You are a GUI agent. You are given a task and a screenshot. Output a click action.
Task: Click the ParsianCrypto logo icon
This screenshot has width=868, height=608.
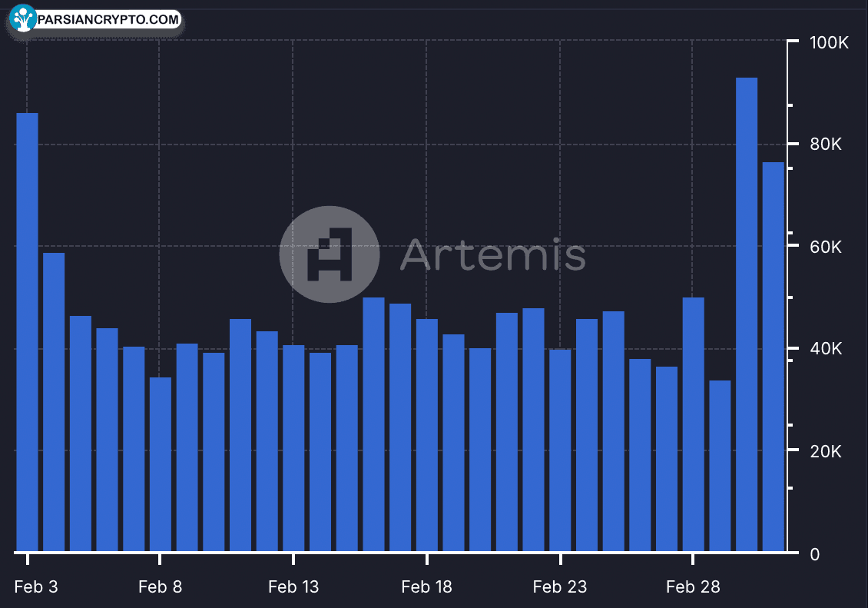(23, 18)
